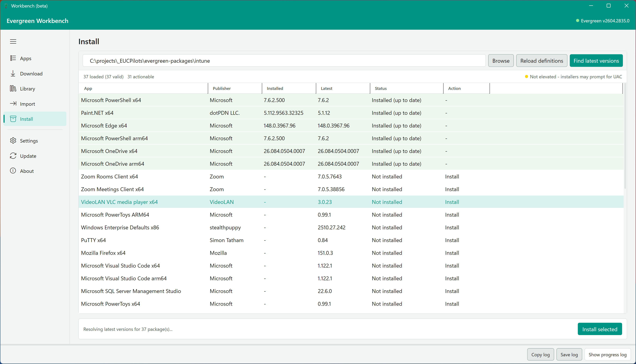The height and width of the screenshot is (364, 636).
Task: Click the Apps list icon in sidebar
Action: point(13,58)
